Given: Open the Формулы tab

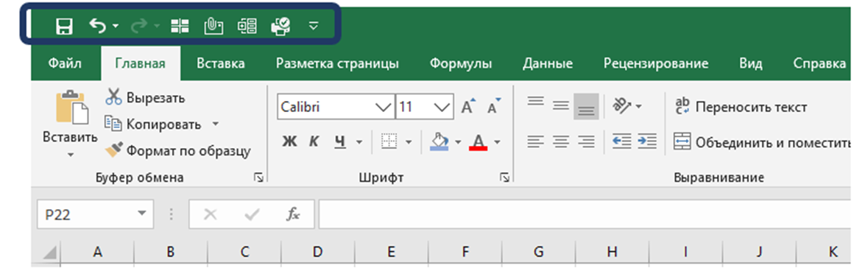Looking at the screenshot, I should pyautogui.click(x=461, y=63).
